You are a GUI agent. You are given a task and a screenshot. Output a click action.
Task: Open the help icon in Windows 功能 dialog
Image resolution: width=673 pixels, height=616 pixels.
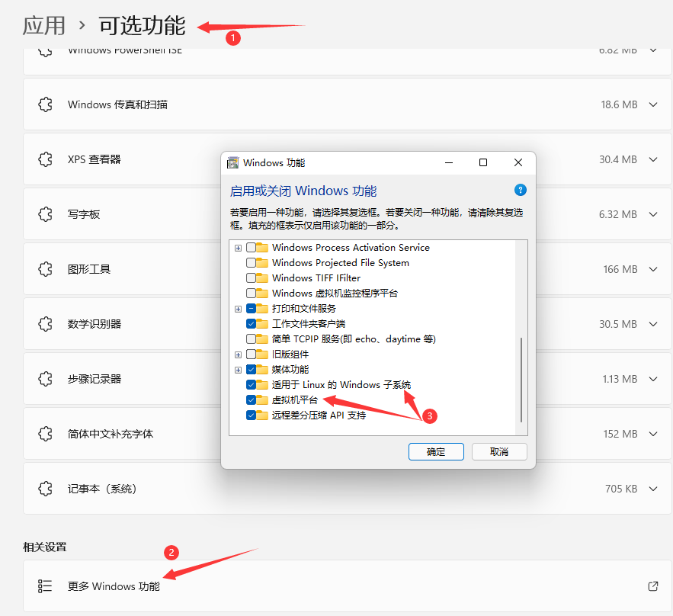tap(520, 190)
